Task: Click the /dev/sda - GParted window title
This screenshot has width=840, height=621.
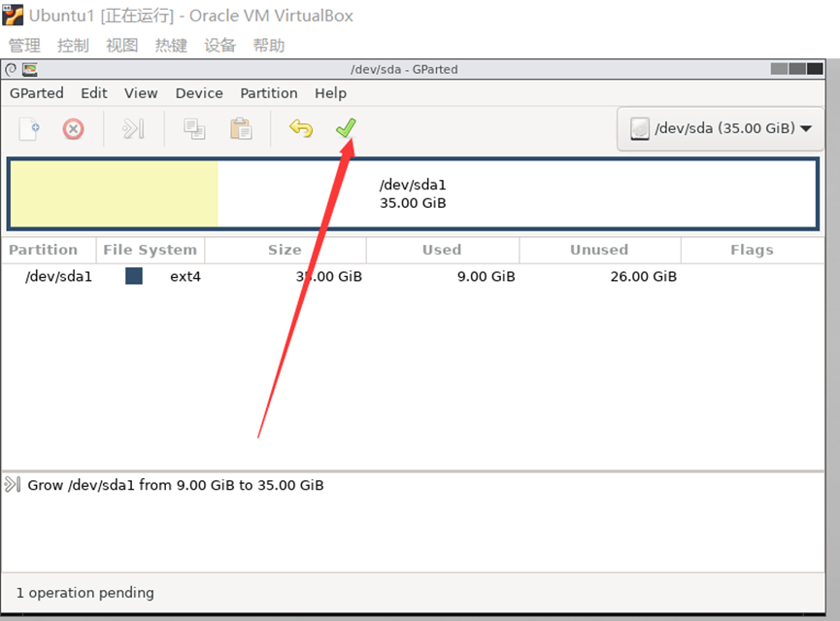Action: (405, 70)
